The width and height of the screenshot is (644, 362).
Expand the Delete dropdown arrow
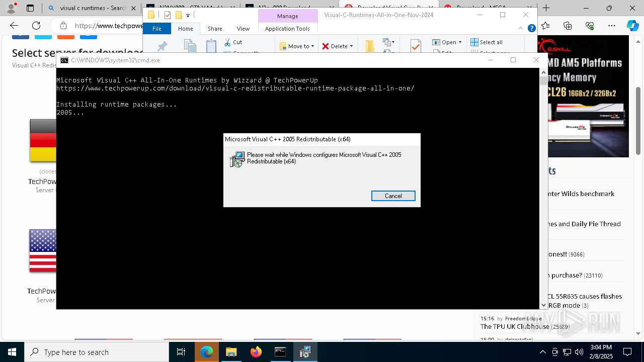point(351,46)
